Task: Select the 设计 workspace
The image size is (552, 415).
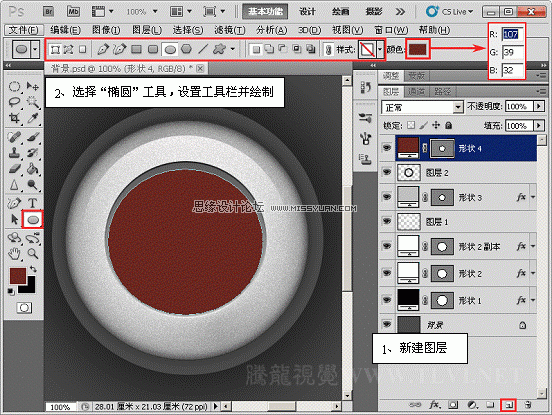Action: point(307,12)
